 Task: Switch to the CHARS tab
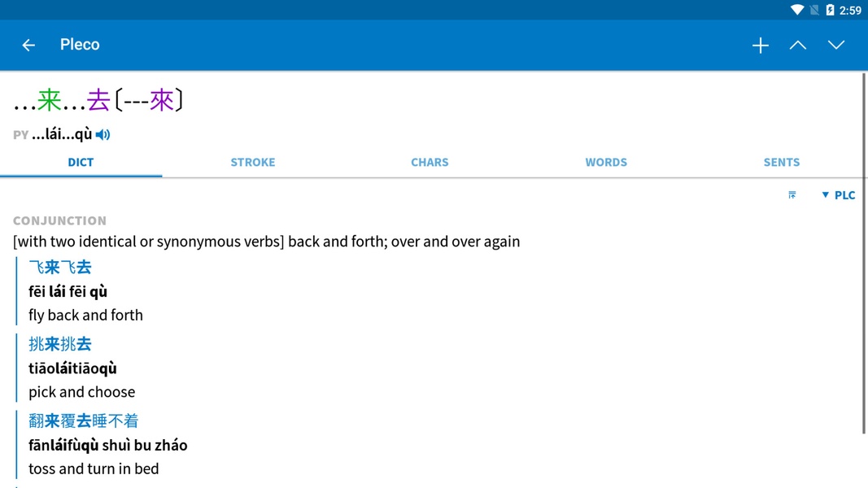[x=430, y=162]
